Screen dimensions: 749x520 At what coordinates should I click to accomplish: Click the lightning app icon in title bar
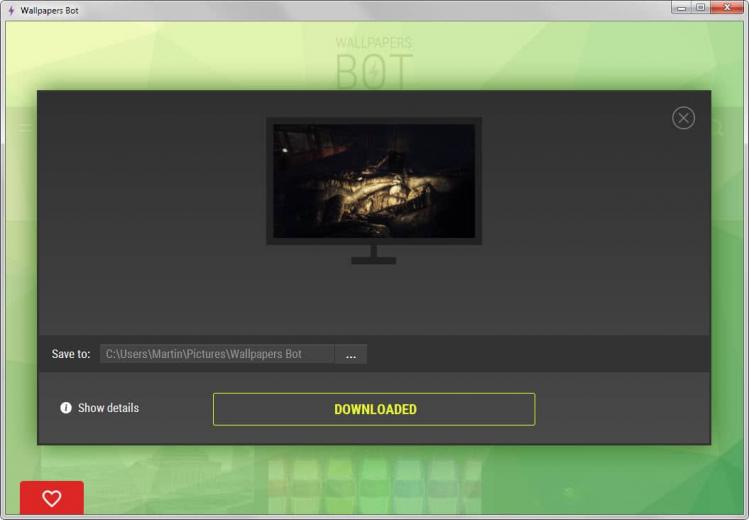pos(11,10)
